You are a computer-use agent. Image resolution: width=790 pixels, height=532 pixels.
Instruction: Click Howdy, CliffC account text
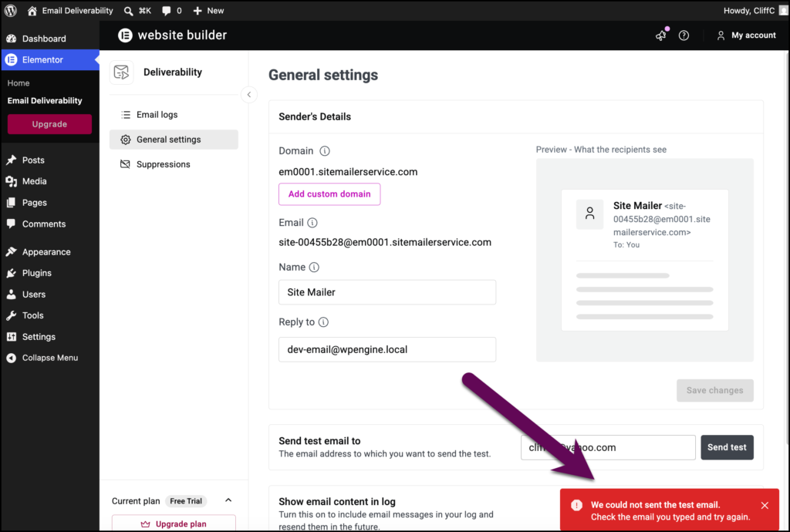coord(748,11)
